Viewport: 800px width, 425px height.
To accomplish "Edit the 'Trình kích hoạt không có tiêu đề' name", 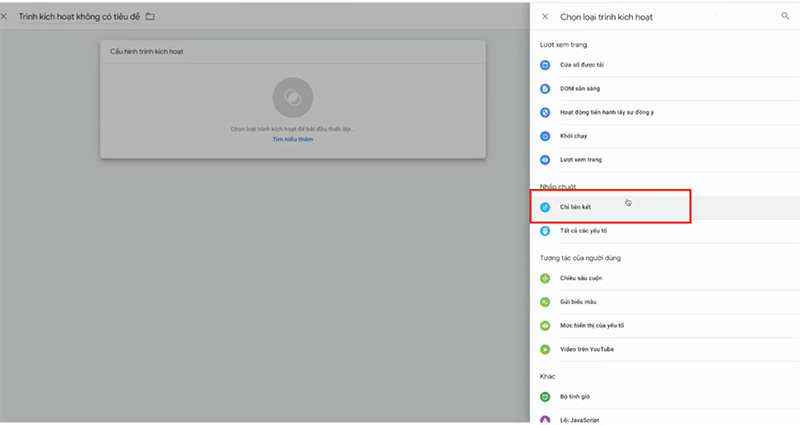I will point(80,17).
